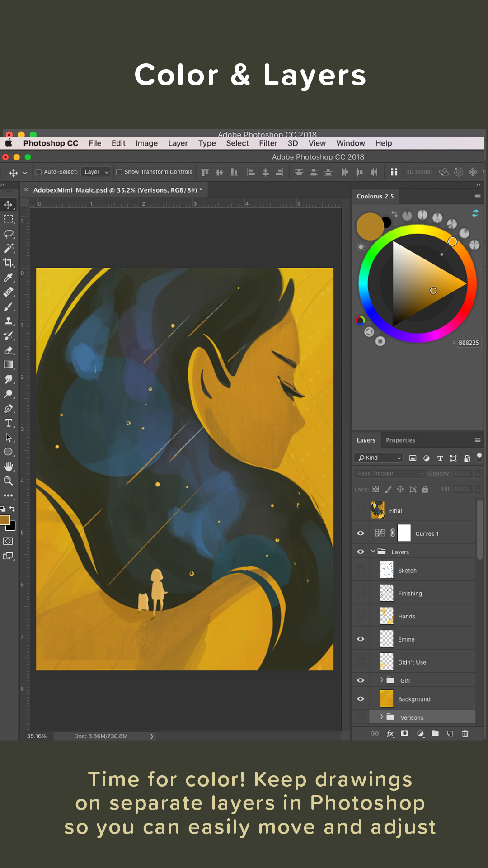Select the Gradient tool

point(8,364)
